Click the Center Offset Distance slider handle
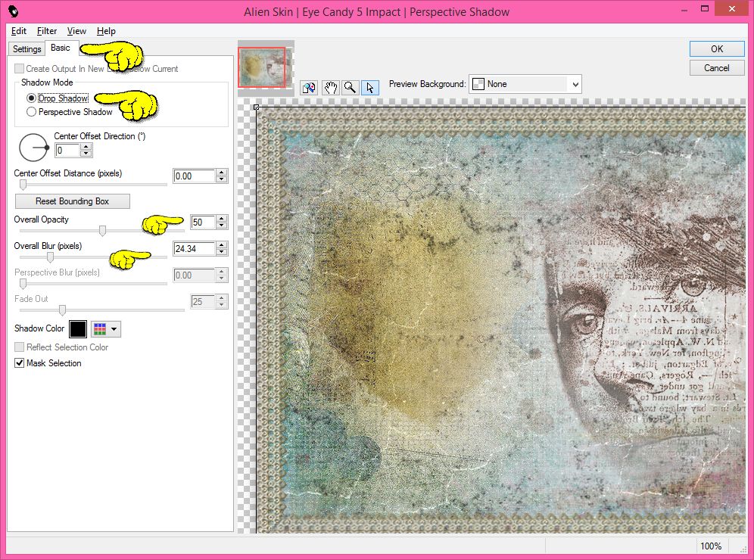 coord(23,185)
